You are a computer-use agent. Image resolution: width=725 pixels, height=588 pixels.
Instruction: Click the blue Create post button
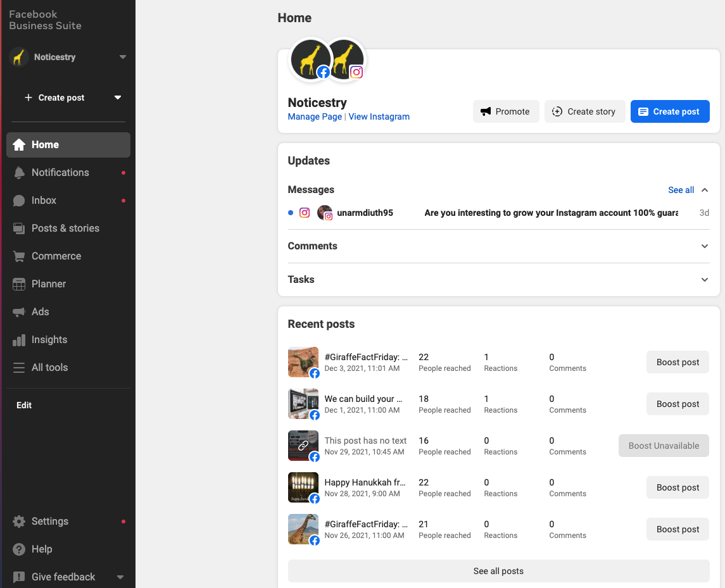click(x=669, y=111)
